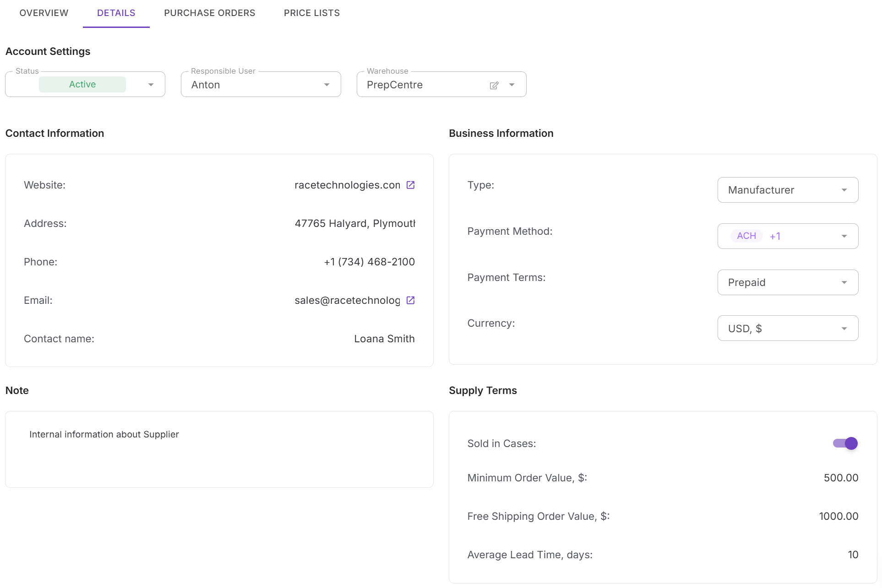Open the Price Lists tab
This screenshot has height=588, width=882.
(x=312, y=13)
